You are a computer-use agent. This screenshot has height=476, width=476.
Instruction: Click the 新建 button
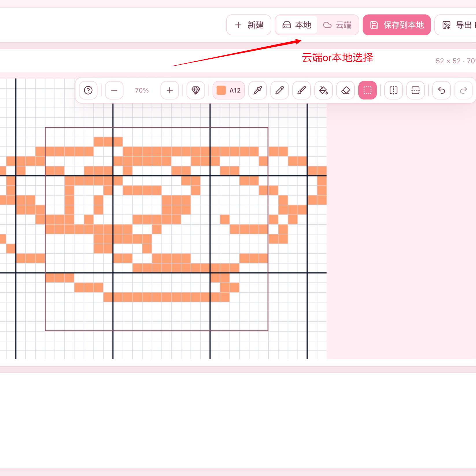(249, 25)
